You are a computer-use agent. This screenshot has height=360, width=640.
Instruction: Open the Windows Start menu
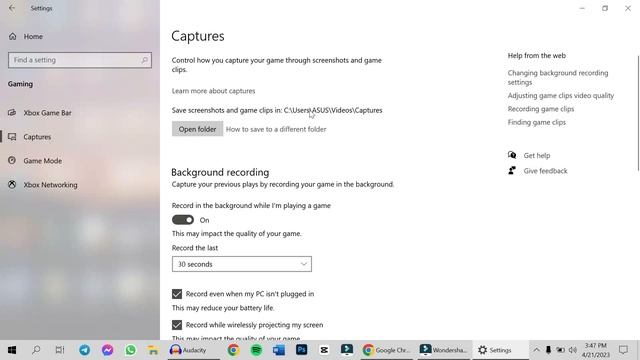pyautogui.click(x=12, y=350)
